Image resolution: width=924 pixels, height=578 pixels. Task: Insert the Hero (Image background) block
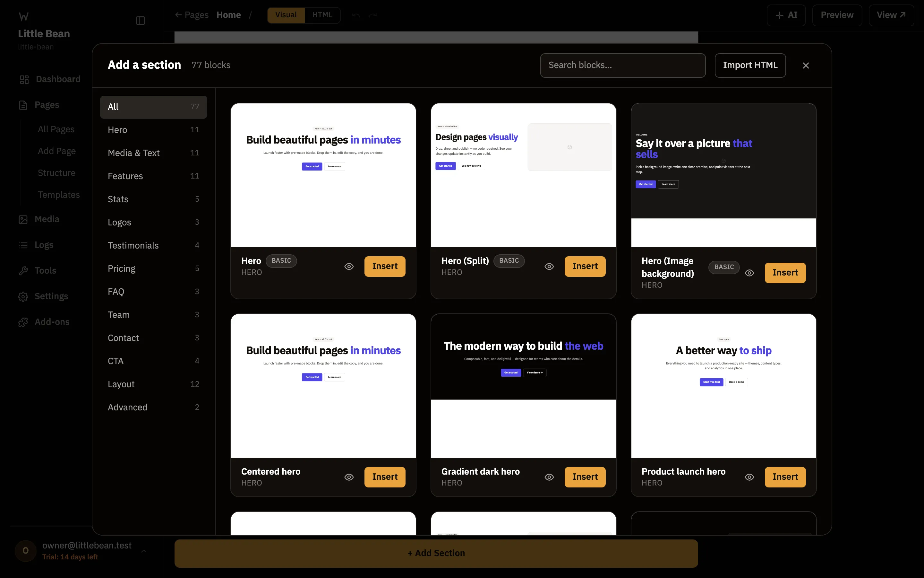coord(785,273)
